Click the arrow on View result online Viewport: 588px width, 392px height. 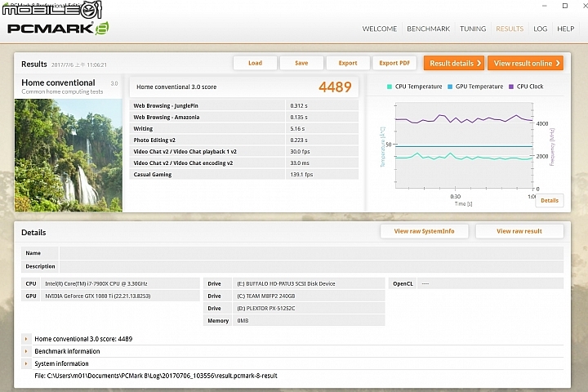point(558,64)
